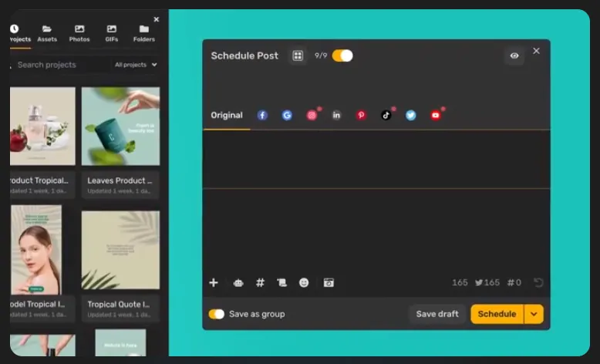600x364 pixels.
Task: Open the Projects tab in sidebar
Action: click(x=19, y=34)
